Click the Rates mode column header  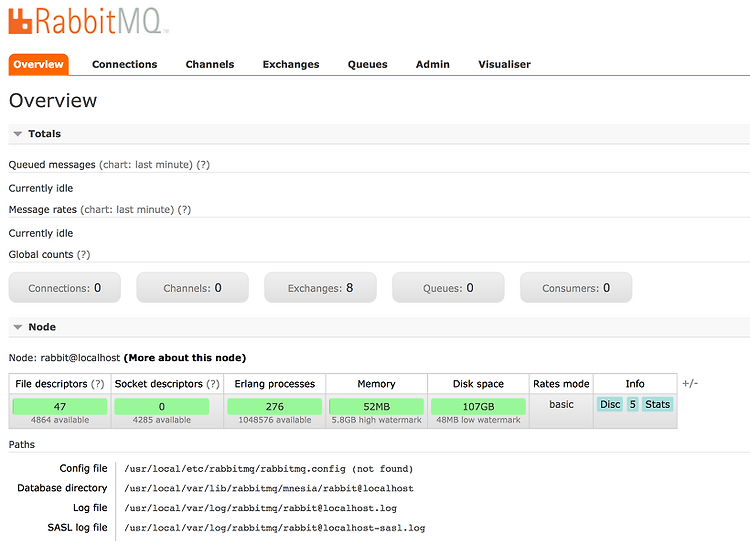(561, 384)
